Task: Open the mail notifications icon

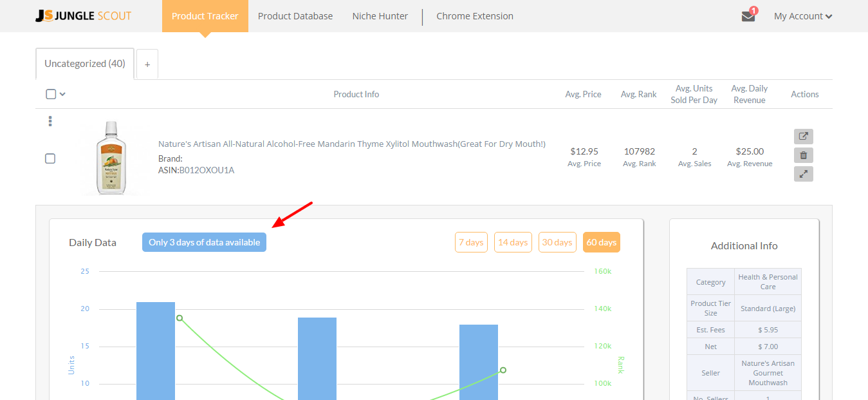Action: (748, 16)
